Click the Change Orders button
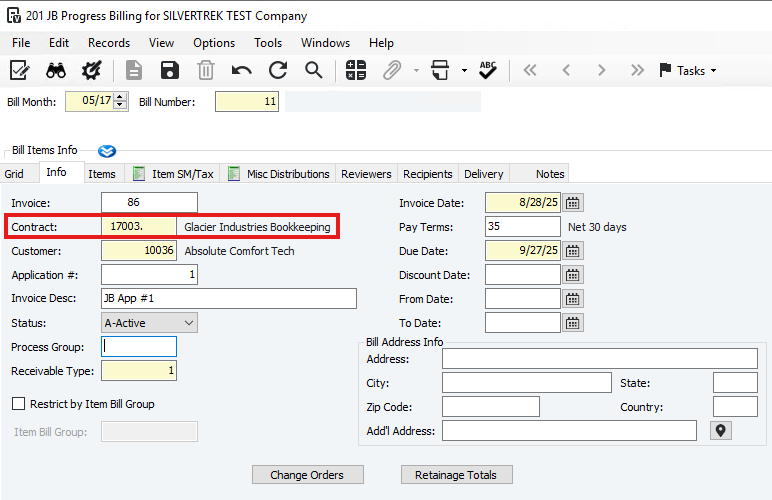 tap(308, 475)
